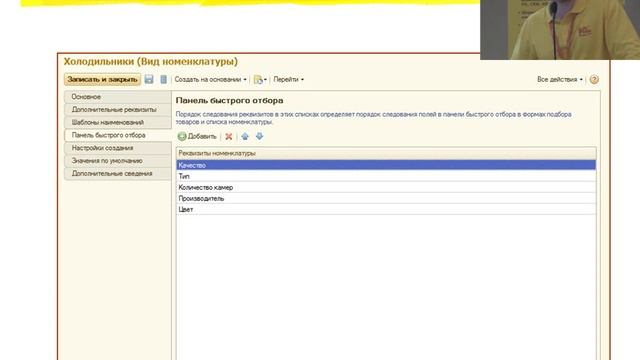Move attribute up with blue up arrow
The width and height of the screenshot is (640, 360).
245,136
